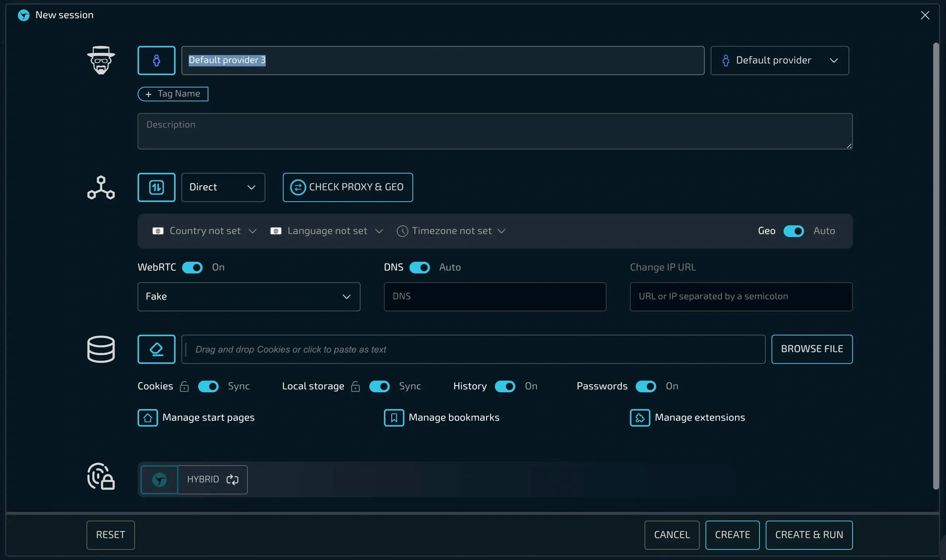The image size is (946, 560).
Task: Click the proxy connection icon button
Action: coord(156,187)
